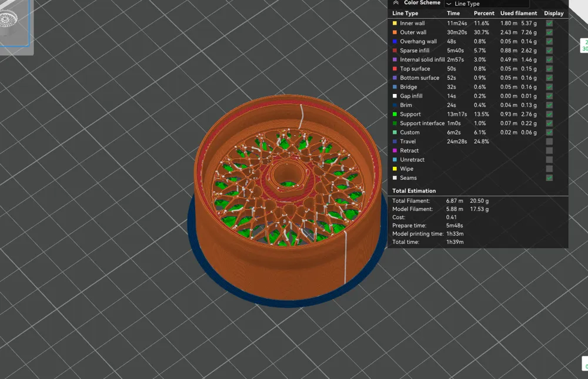Click the Model printing time value 1h33m

[x=455, y=234]
